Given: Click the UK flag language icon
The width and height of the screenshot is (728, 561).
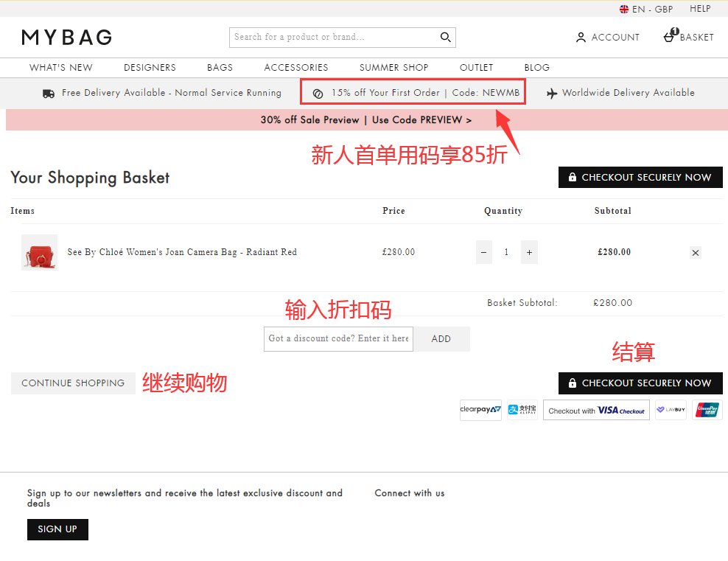Looking at the screenshot, I should point(624,9).
